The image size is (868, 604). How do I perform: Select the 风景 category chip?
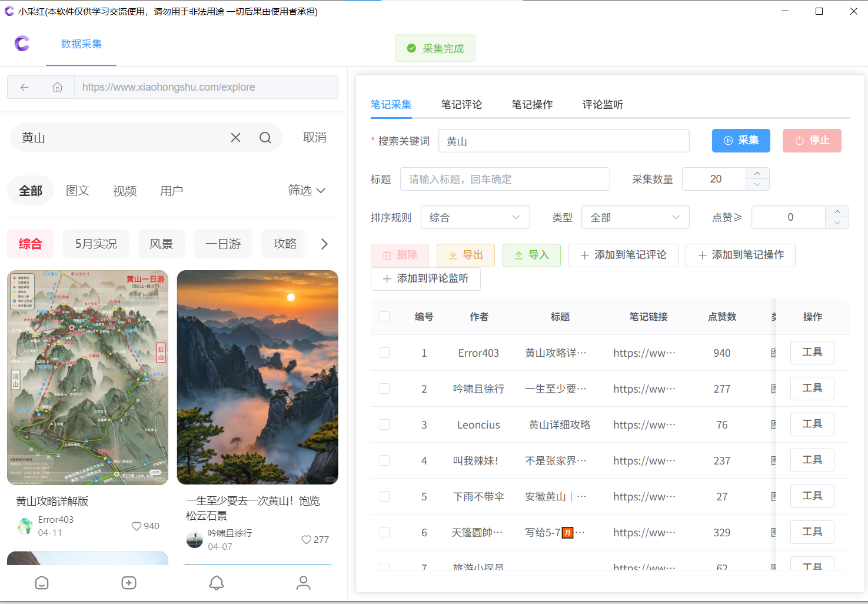[161, 244]
